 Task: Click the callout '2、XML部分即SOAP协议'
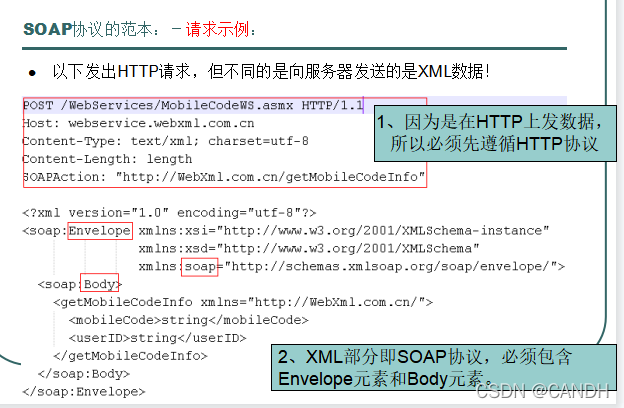(444, 367)
